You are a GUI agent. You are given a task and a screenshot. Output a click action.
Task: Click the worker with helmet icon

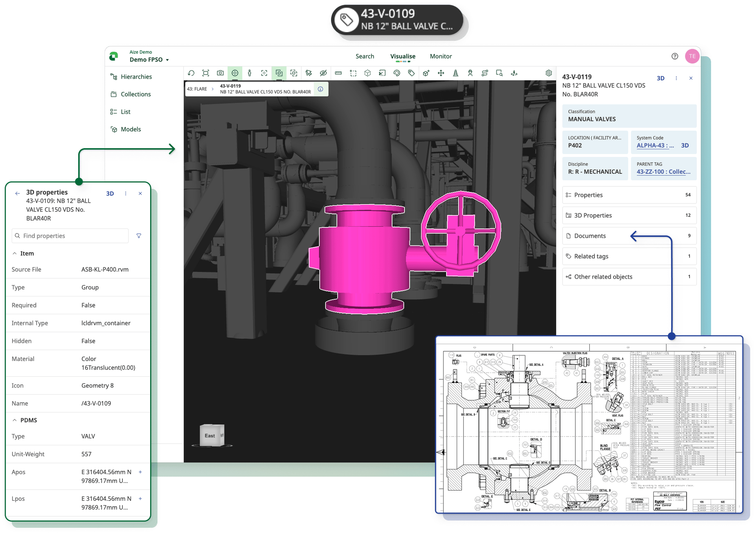(x=470, y=73)
